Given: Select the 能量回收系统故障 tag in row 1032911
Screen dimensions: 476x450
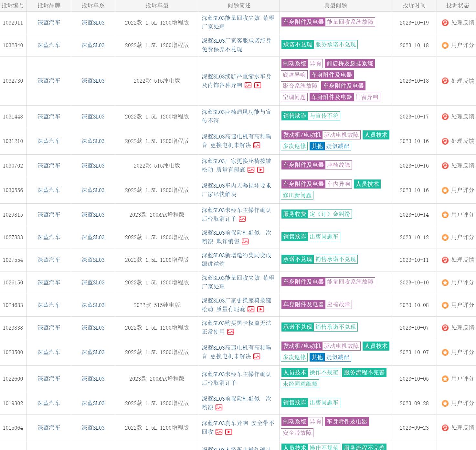Looking at the screenshot, I should pyautogui.click(x=350, y=22).
